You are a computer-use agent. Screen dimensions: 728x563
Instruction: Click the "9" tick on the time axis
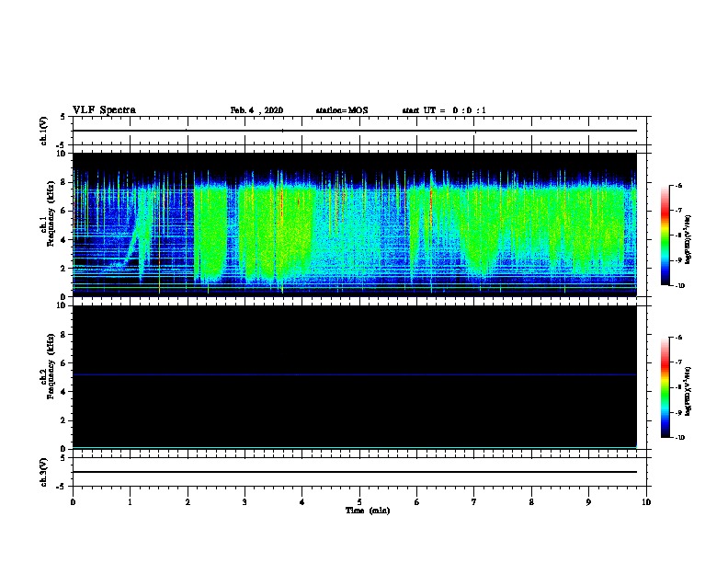point(588,502)
